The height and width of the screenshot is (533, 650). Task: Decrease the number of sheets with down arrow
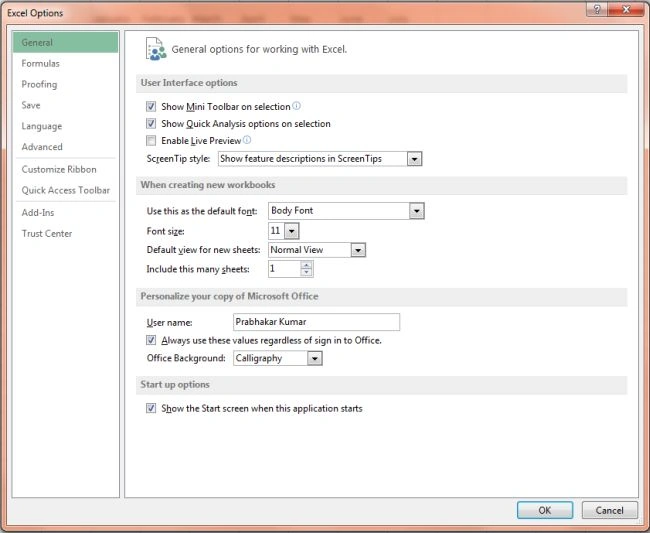[x=306, y=272]
